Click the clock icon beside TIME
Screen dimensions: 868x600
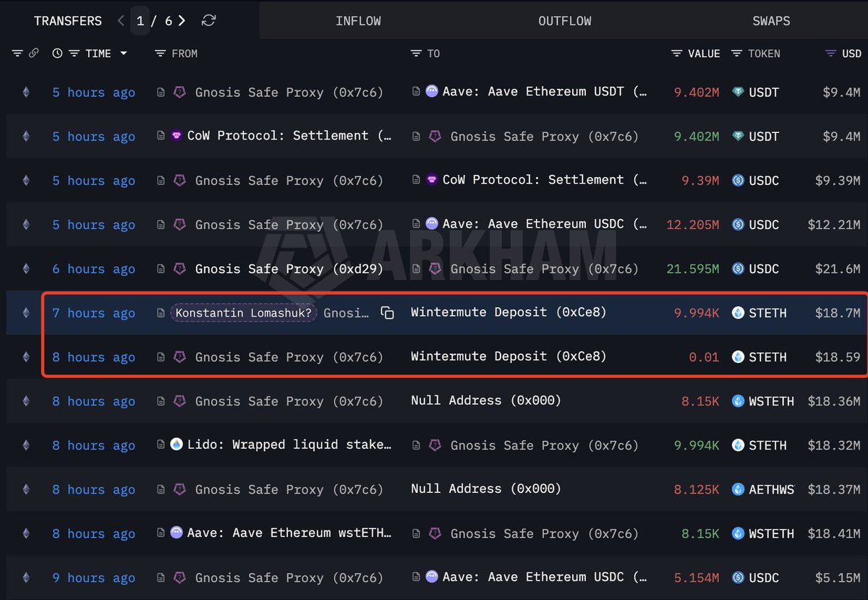[58, 53]
